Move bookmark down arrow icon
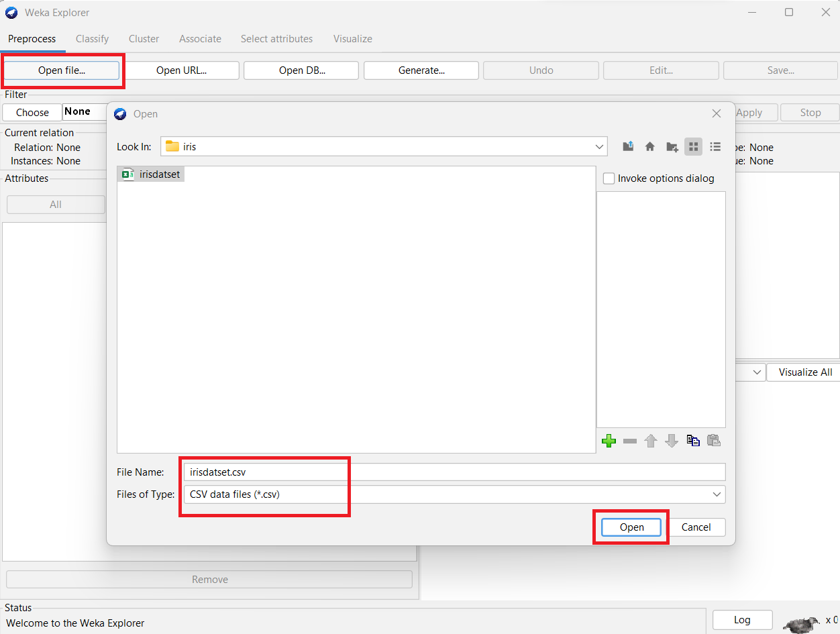The image size is (840, 634). point(672,441)
